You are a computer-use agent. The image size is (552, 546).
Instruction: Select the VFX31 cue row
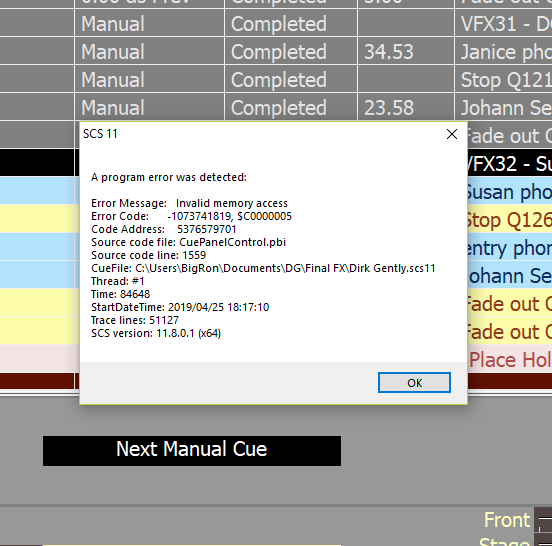[276, 23]
